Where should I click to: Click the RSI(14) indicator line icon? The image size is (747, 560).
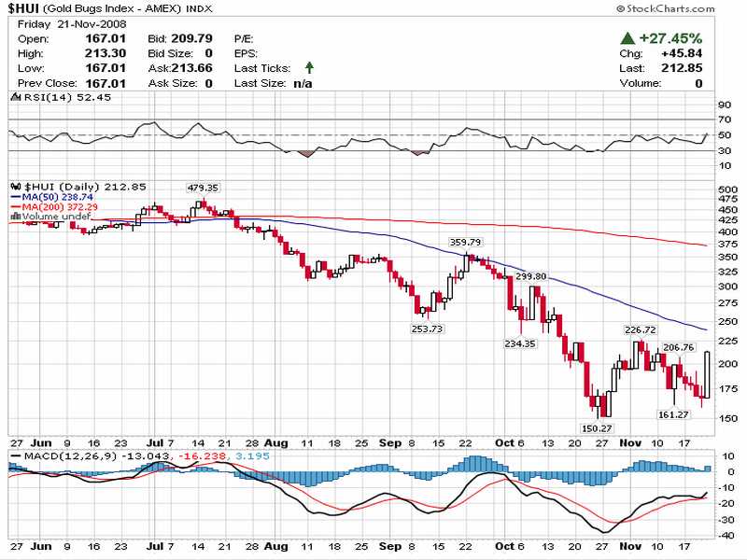point(16,97)
